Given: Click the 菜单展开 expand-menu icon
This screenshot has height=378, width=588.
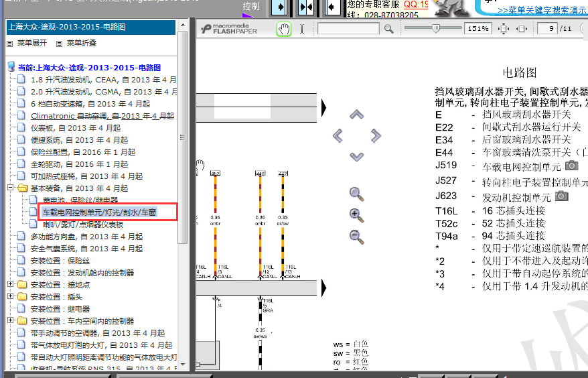Looking at the screenshot, I should point(10,44).
